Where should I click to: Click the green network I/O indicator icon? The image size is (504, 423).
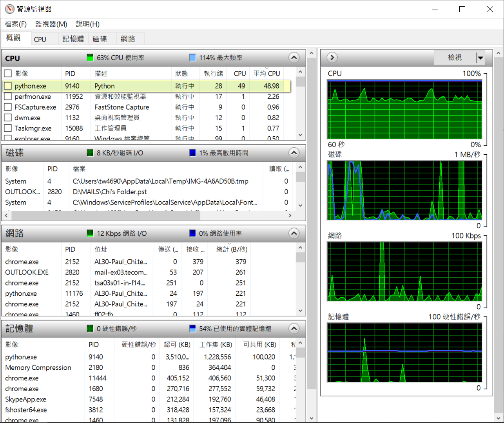(x=90, y=233)
